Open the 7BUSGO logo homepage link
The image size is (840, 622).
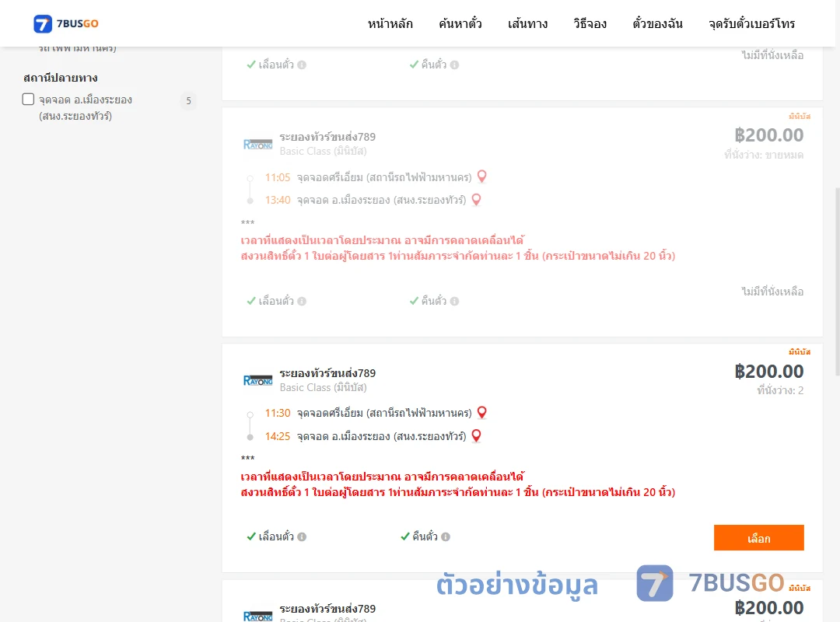[x=66, y=23]
